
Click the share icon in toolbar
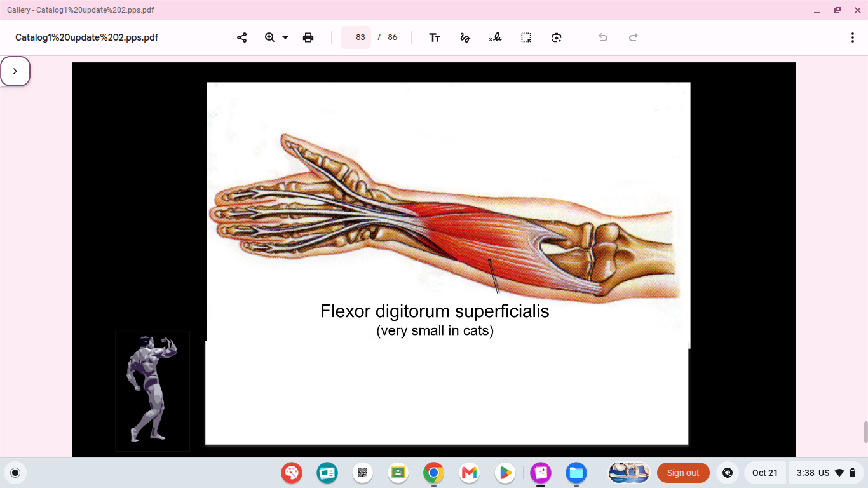coord(241,37)
